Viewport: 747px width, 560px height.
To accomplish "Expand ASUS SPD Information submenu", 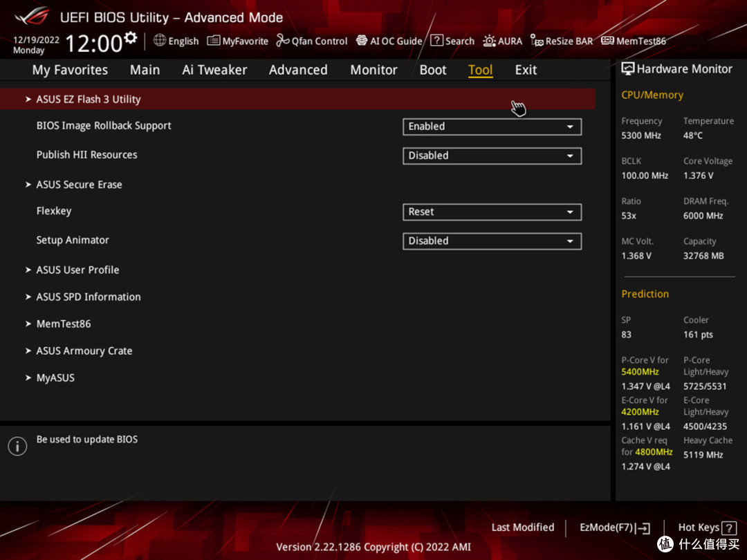I will (x=88, y=297).
